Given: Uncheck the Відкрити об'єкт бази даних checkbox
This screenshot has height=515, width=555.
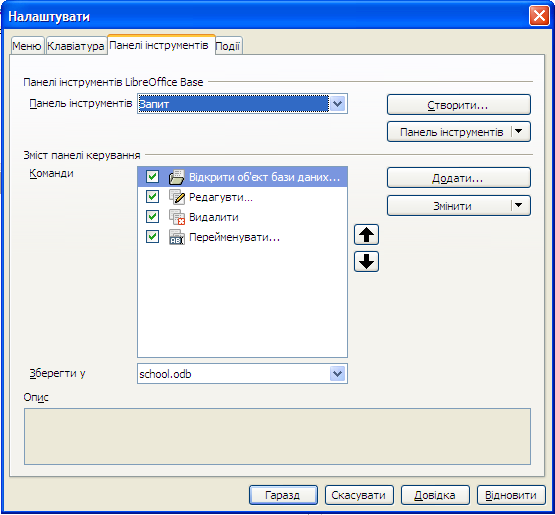Looking at the screenshot, I should [152, 177].
